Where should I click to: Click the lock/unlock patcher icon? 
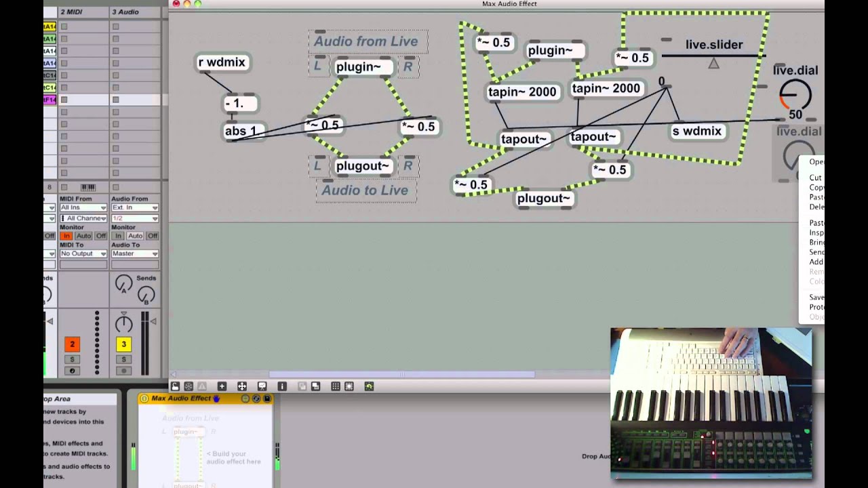(175, 386)
